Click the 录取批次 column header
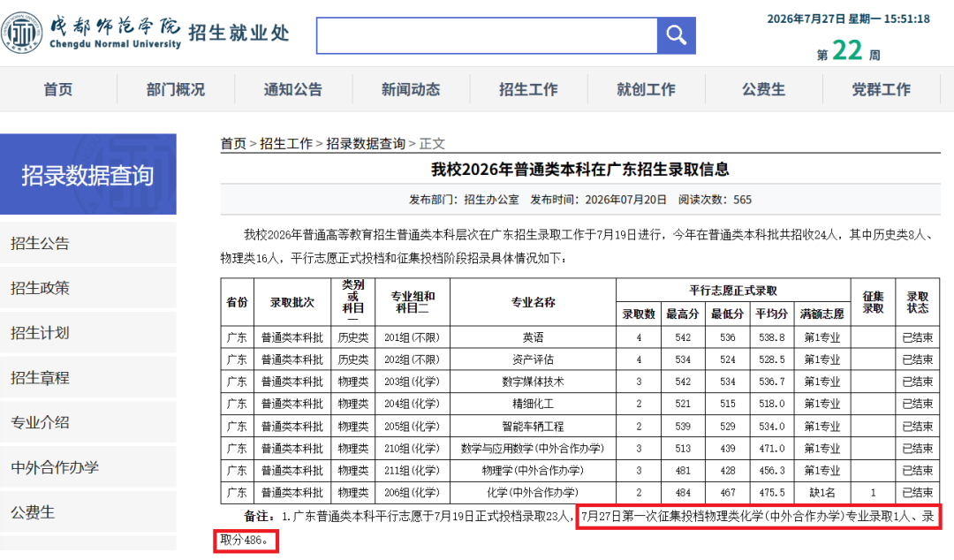This screenshot has height=560, width=954. coord(292,302)
